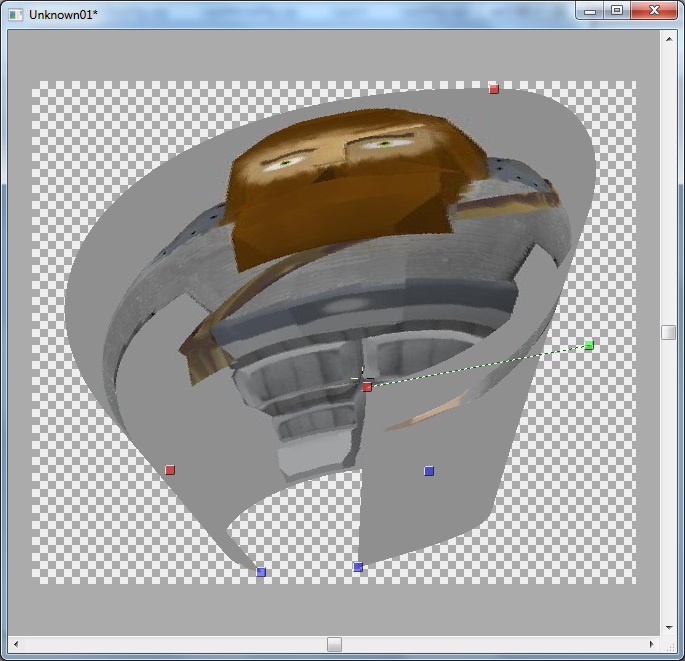Minimize the Unknown01* window

point(592,10)
